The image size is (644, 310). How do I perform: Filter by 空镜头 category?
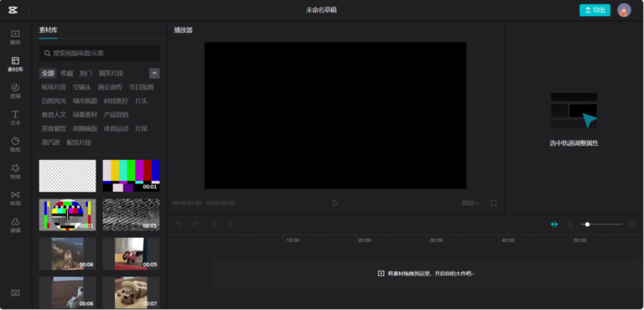[81, 87]
